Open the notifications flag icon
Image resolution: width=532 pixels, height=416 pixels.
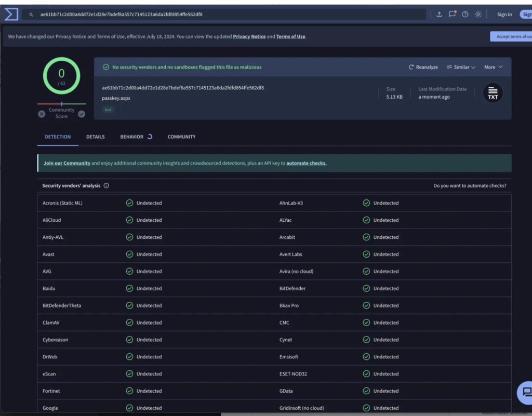[x=453, y=14]
